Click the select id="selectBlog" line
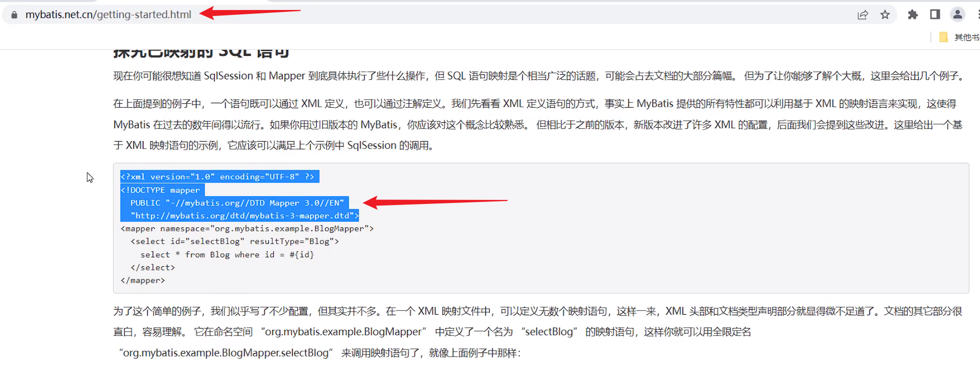980x370 pixels. pyautogui.click(x=234, y=241)
